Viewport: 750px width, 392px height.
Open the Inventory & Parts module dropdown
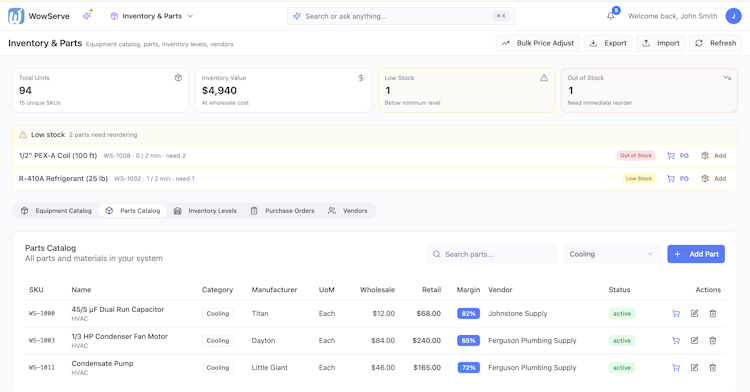point(151,16)
